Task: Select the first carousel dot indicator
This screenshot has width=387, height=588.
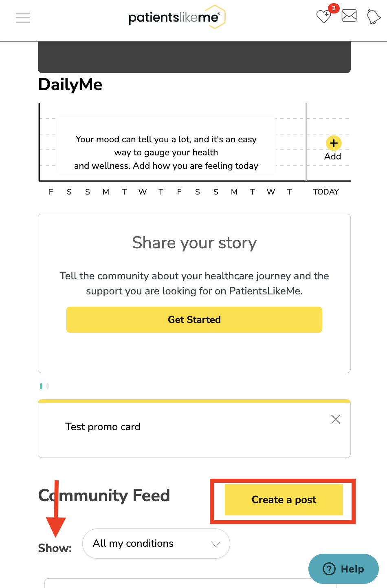Action: point(41,386)
